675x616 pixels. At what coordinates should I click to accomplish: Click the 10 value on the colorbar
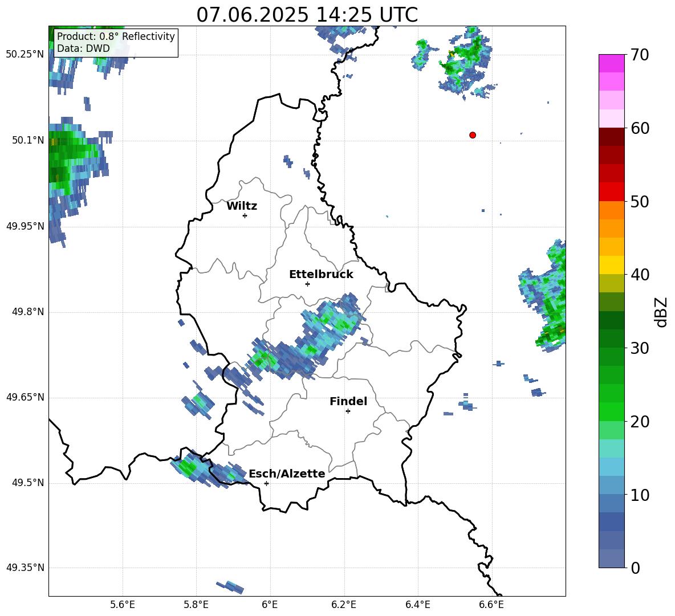(x=640, y=495)
